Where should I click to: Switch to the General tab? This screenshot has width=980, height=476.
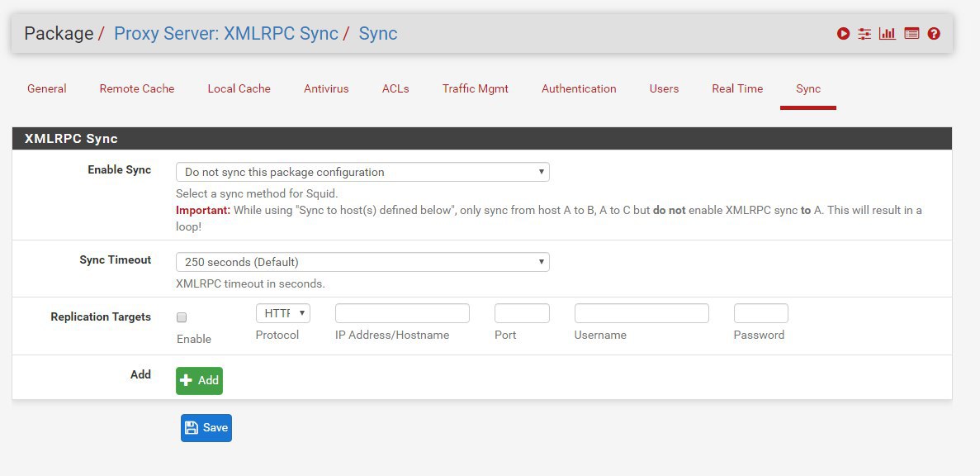(47, 88)
